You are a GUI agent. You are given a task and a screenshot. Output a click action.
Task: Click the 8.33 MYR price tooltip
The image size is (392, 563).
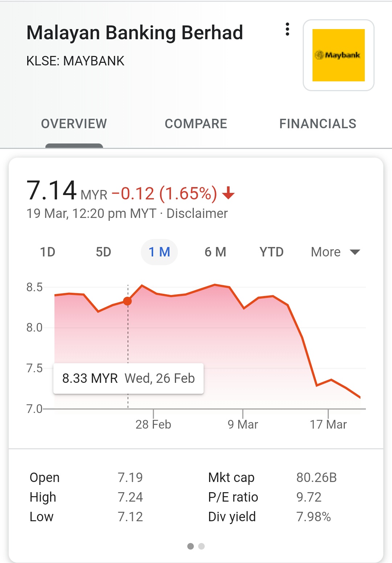coord(128,378)
